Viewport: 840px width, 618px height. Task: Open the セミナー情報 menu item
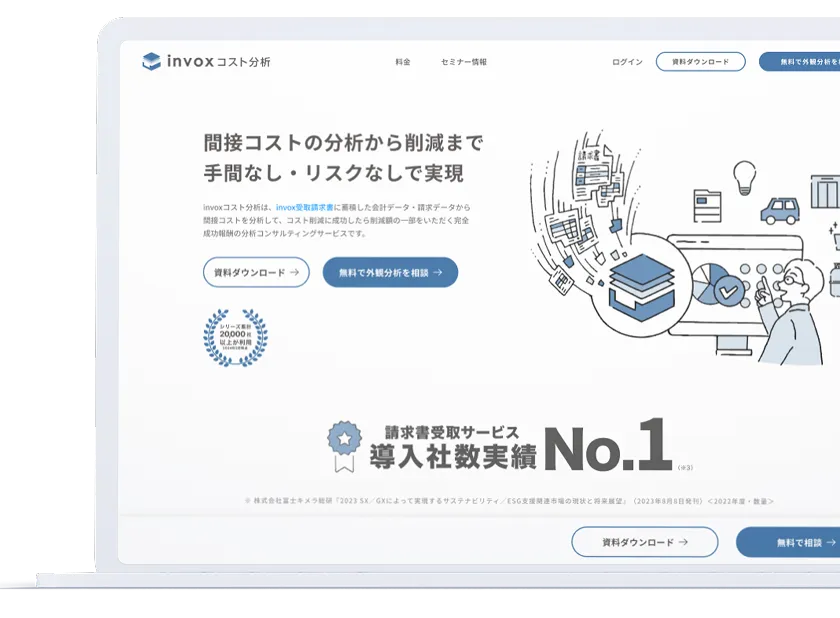click(x=464, y=62)
